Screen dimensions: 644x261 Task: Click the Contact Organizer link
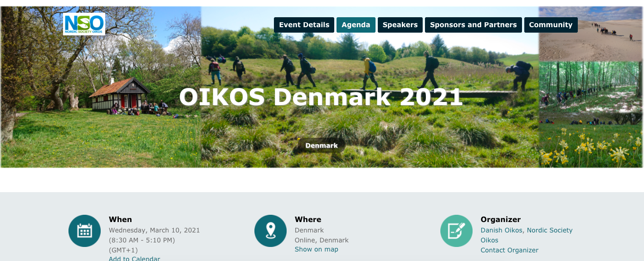coord(510,250)
